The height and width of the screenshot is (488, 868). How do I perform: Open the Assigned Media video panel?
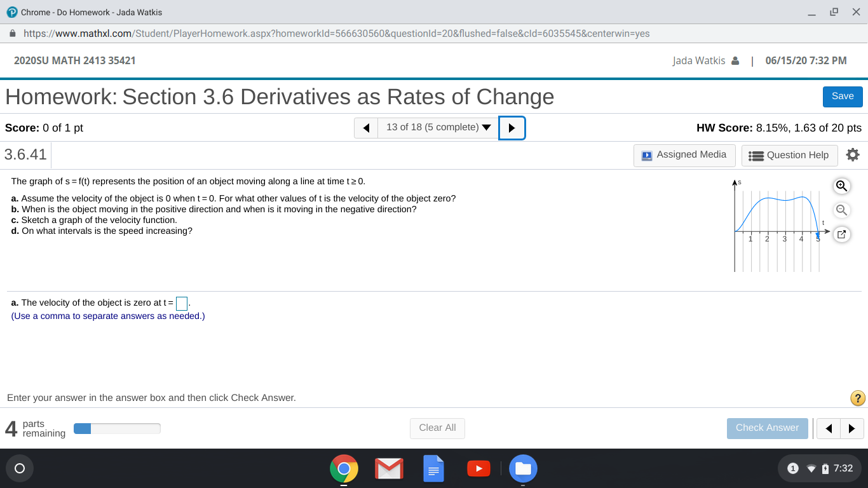684,154
